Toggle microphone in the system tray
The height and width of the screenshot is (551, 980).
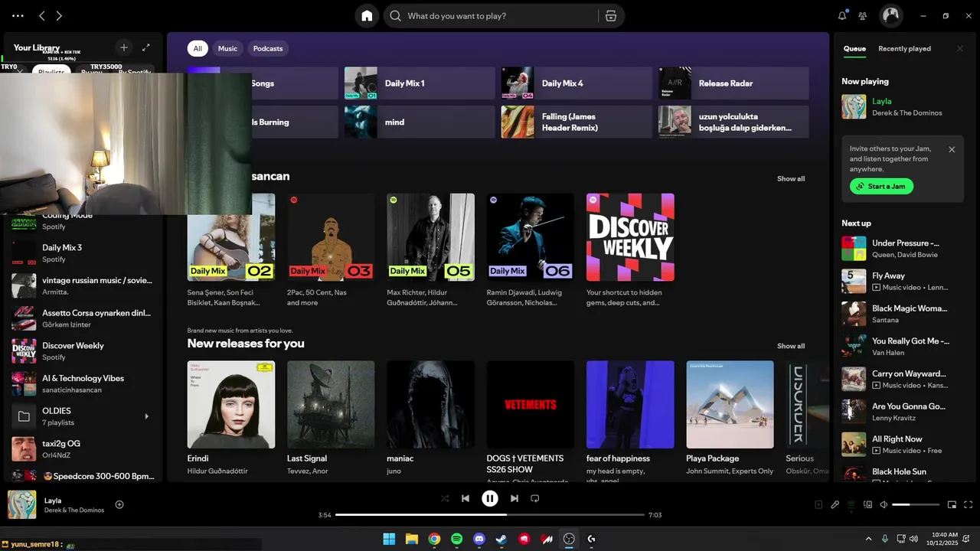885,539
